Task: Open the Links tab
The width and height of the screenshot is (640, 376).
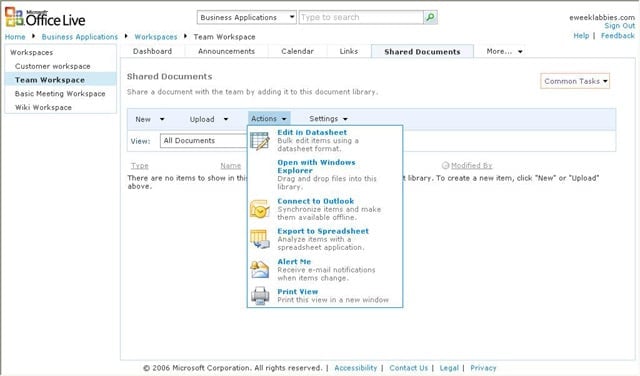Action: (x=349, y=51)
